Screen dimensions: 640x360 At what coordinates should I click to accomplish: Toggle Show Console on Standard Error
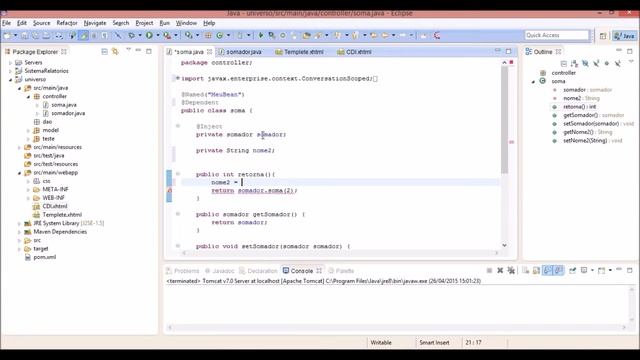coord(559,270)
